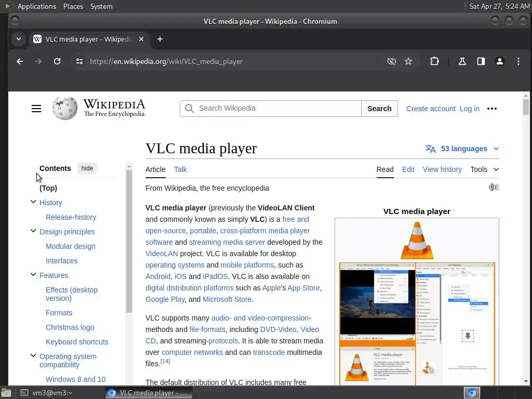532x399 pixels.
Task: Bookmark this page with the star
Action: pos(408,61)
